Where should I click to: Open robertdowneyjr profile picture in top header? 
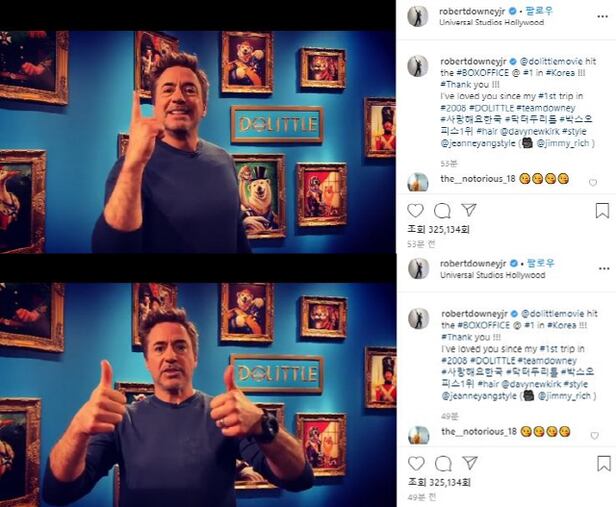point(418,16)
